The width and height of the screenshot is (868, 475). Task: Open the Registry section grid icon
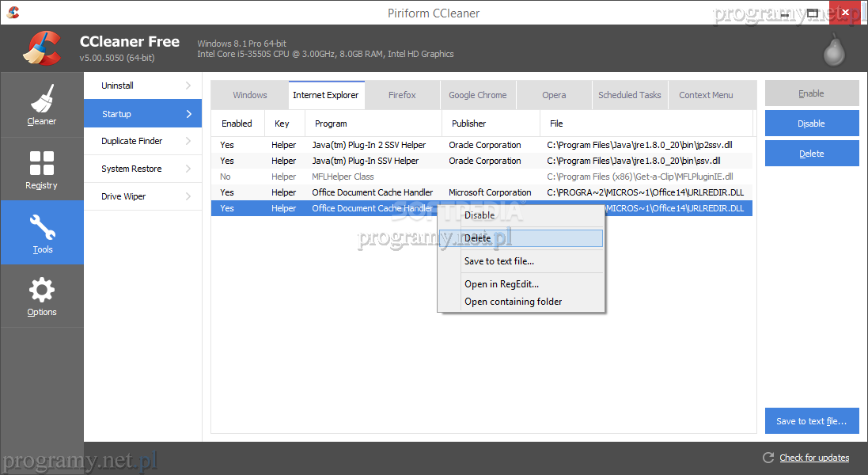coord(41,163)
